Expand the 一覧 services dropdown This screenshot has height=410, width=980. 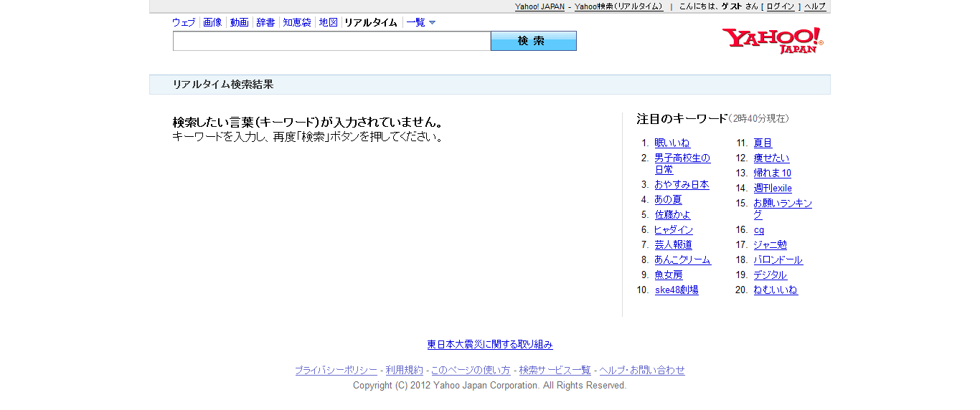[421, 22]
